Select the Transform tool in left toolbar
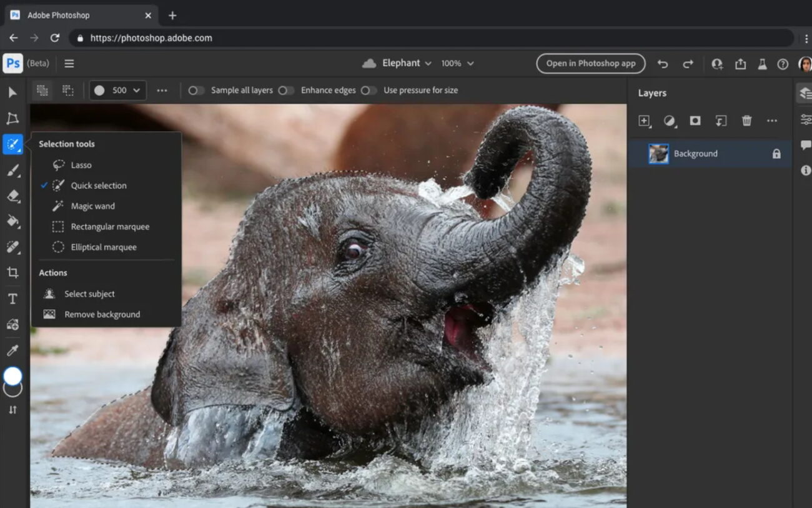The width and height of the screenshot is (812, 508). coord(12,119)
